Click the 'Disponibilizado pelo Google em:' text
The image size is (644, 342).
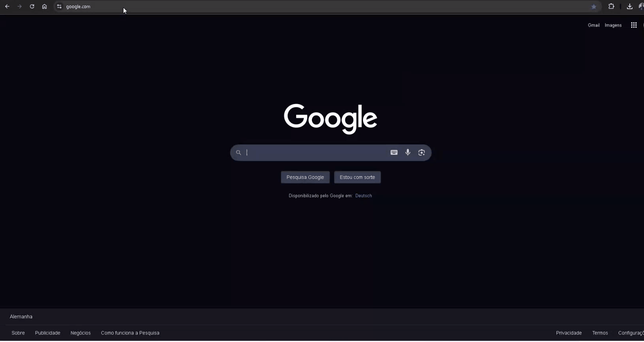pos(321,196)
